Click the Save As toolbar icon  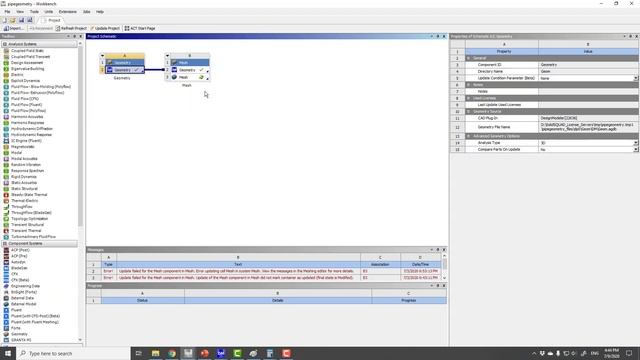point(30,20)
